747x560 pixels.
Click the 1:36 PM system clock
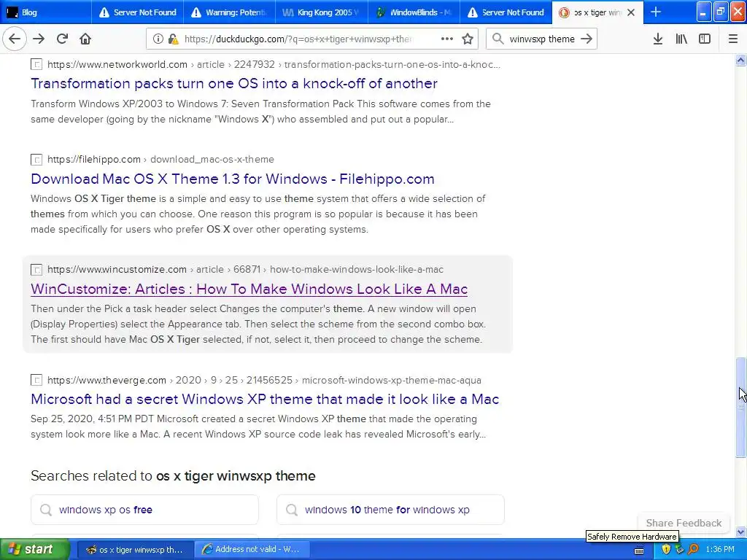[x=720, y=550]
